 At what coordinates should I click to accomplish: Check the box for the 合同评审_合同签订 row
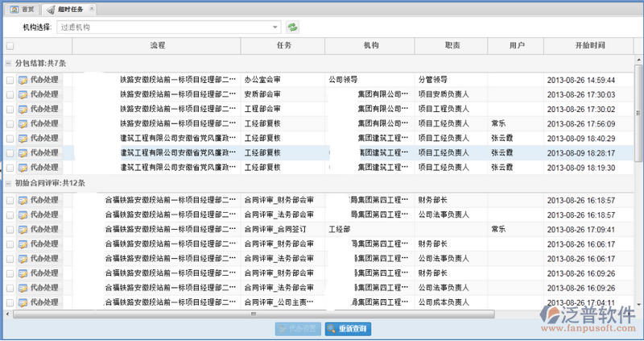10,230
